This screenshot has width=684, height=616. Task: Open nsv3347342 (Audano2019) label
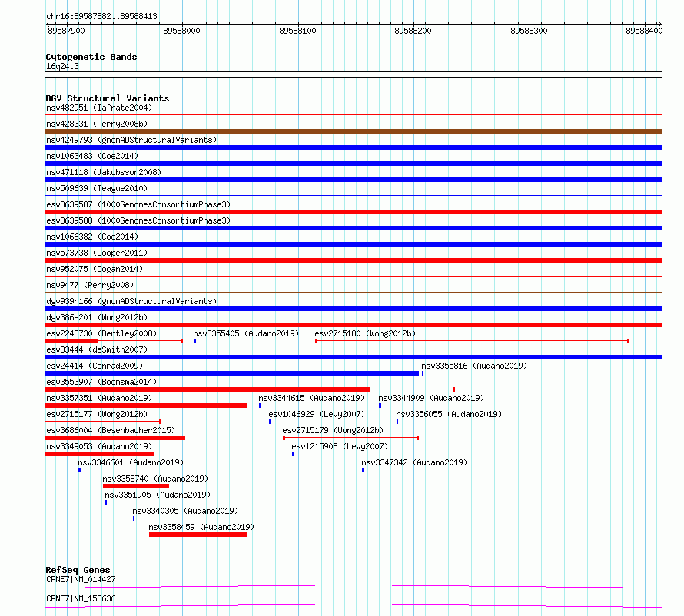pos(414,462)
